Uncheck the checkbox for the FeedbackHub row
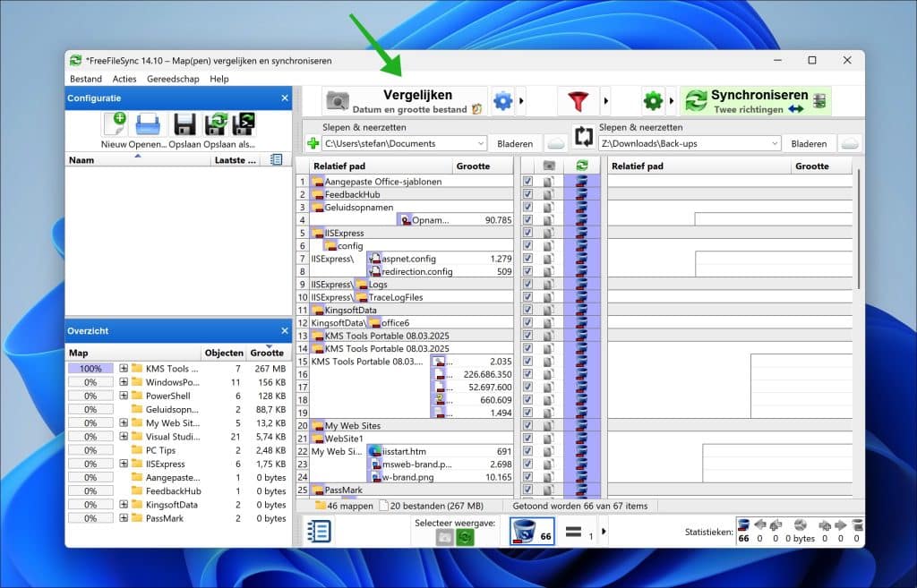The image size is (917, 588). (x=527, y=194)
